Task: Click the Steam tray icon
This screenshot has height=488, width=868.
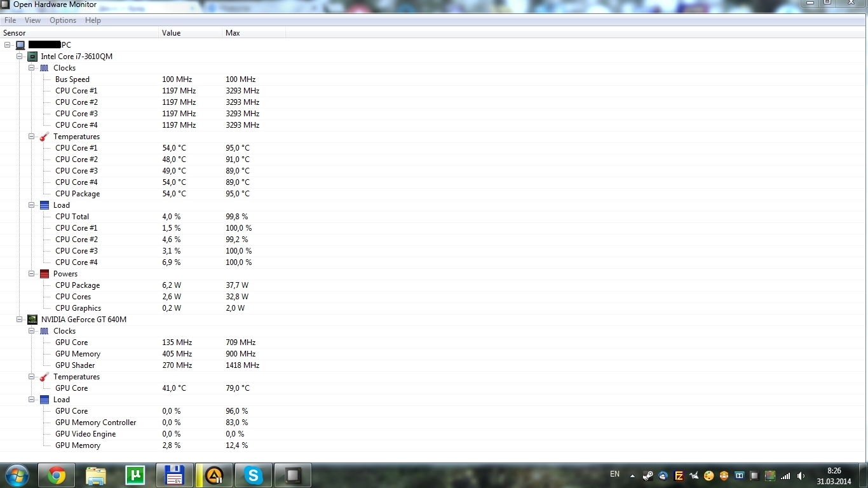Action: pyautogui.click(x=648, y=475)
